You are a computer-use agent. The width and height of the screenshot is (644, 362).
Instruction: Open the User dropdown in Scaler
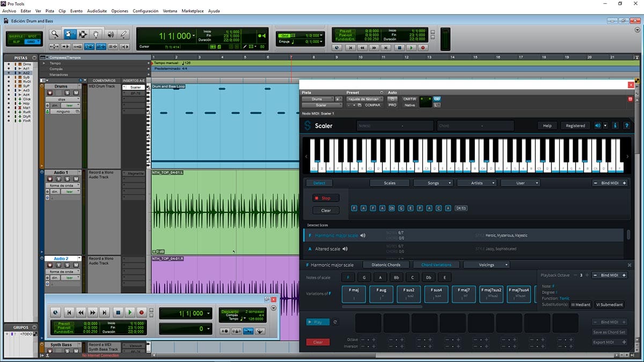point(520,183)
